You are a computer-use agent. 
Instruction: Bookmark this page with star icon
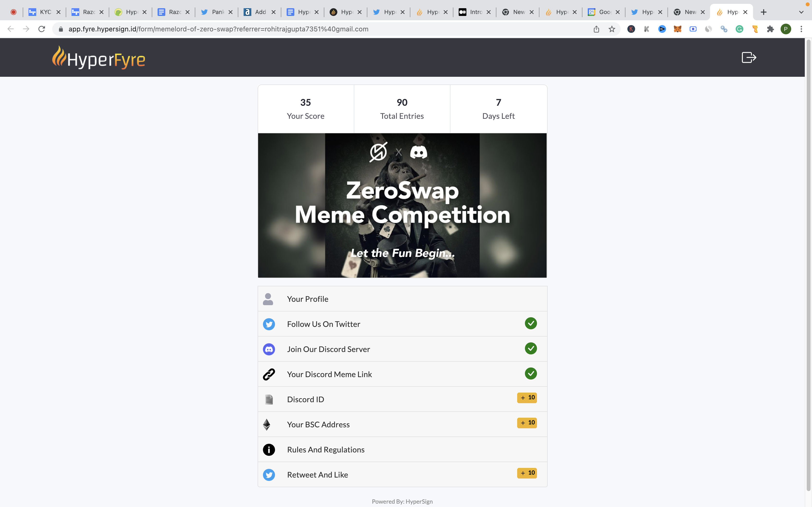point(612,29)
